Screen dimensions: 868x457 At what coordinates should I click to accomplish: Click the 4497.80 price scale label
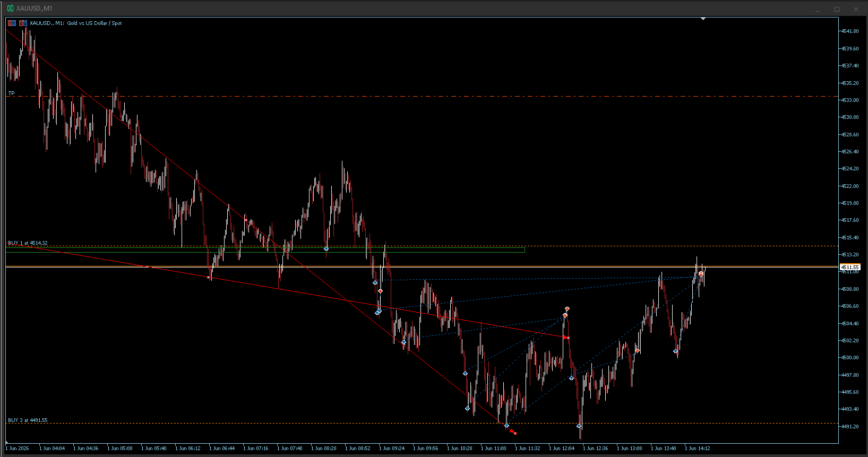click(850, 375)
